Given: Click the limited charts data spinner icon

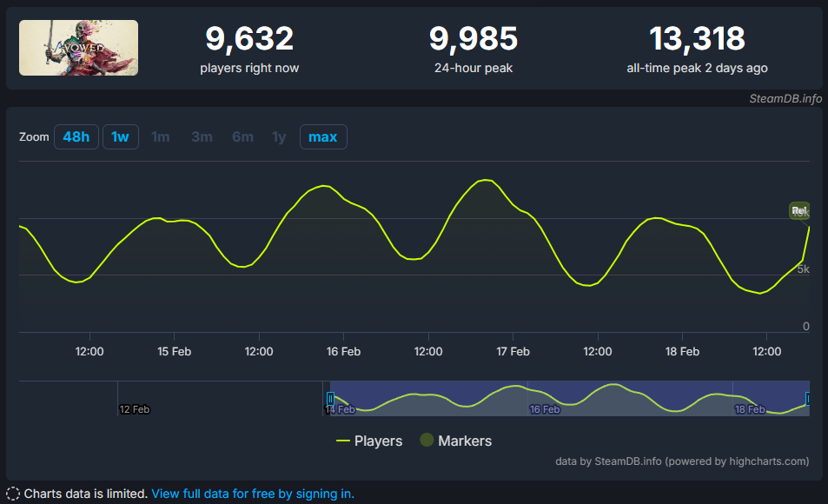Looking at the screenshot, I should (x=13, y=494).
